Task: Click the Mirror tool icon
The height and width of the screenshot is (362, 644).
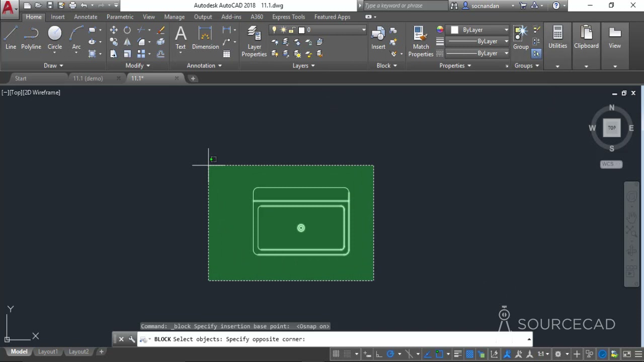Action: pos(127,42)
